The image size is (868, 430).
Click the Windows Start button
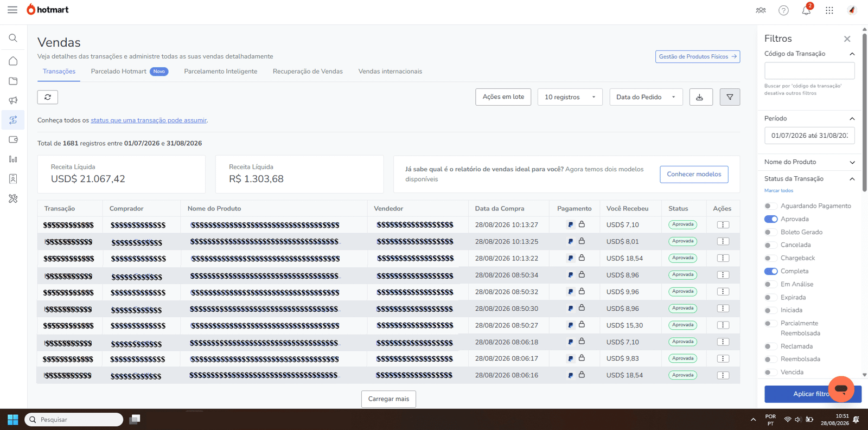point(12,420)
